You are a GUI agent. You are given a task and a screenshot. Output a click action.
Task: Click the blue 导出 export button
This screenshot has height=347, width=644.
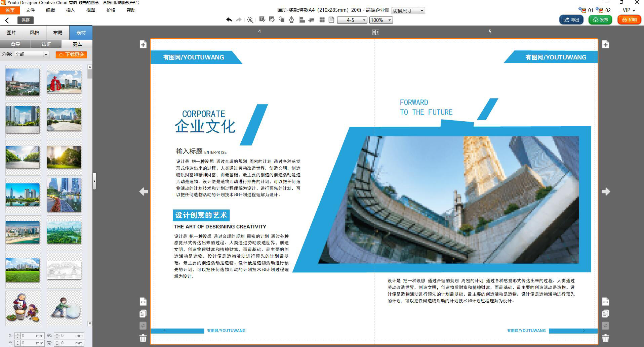[571, 20]
